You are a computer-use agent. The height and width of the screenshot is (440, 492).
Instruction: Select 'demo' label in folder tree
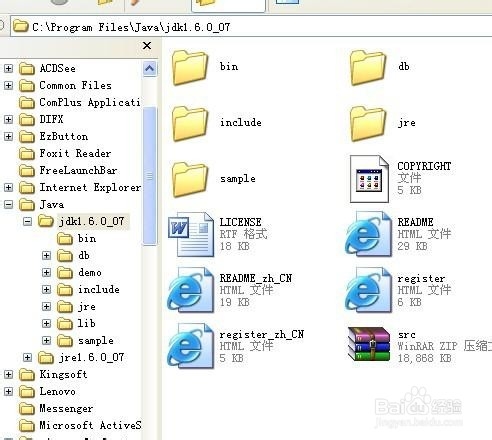point(90,273)
